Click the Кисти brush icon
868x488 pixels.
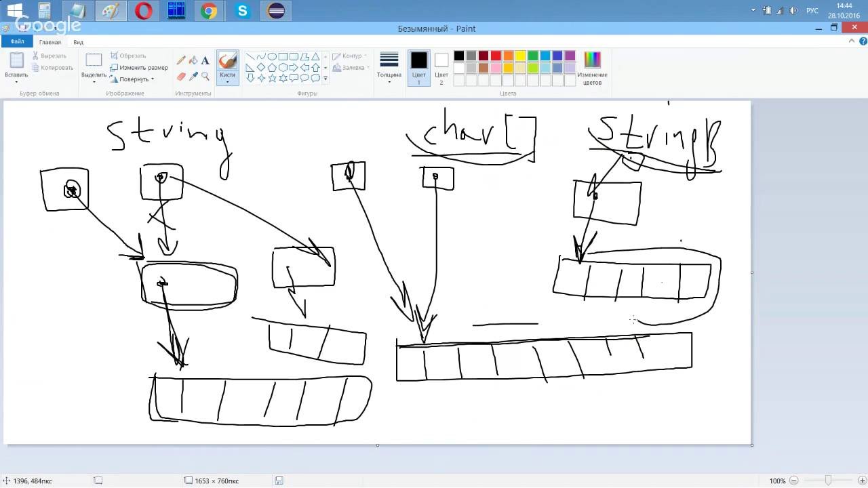[227, 61]
